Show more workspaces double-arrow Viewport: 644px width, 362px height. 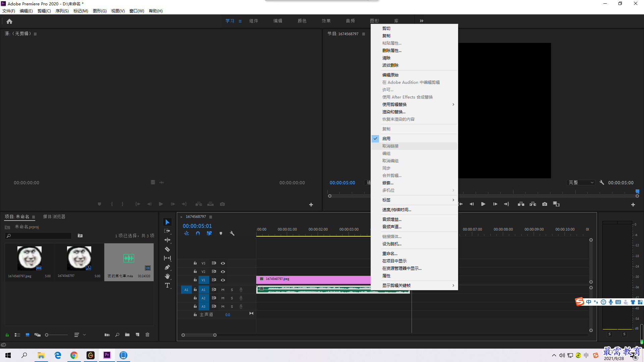click(x=422, y=21)
